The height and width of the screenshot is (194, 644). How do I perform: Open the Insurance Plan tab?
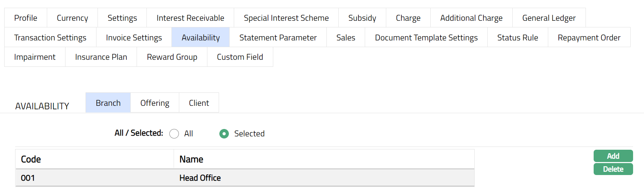101,57
